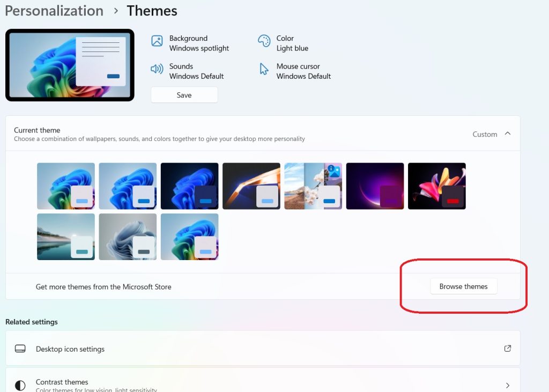The height and width of the screenshot is (392, 549).
Task: Select the dark blue bloom theme
Action: [x=189, y=186]
